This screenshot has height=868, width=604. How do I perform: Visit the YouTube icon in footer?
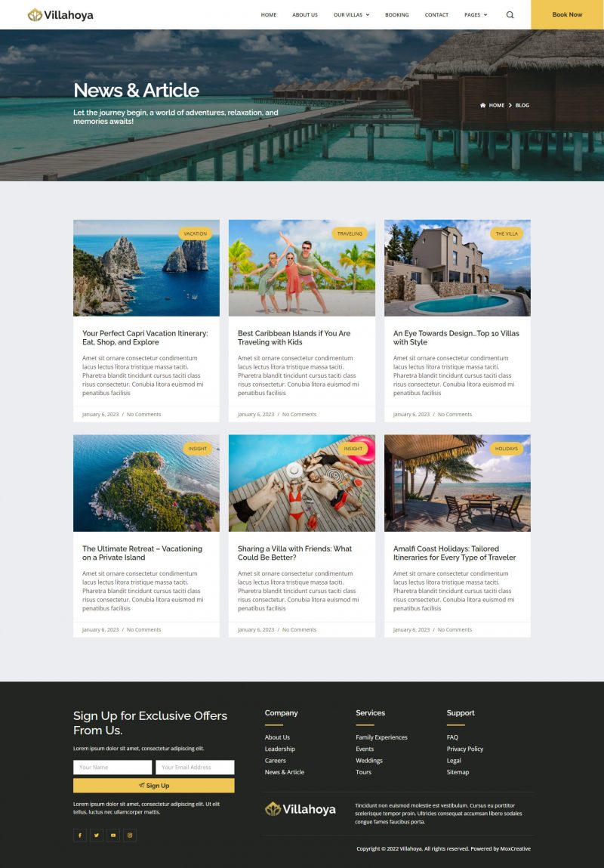tap(113, 835)
